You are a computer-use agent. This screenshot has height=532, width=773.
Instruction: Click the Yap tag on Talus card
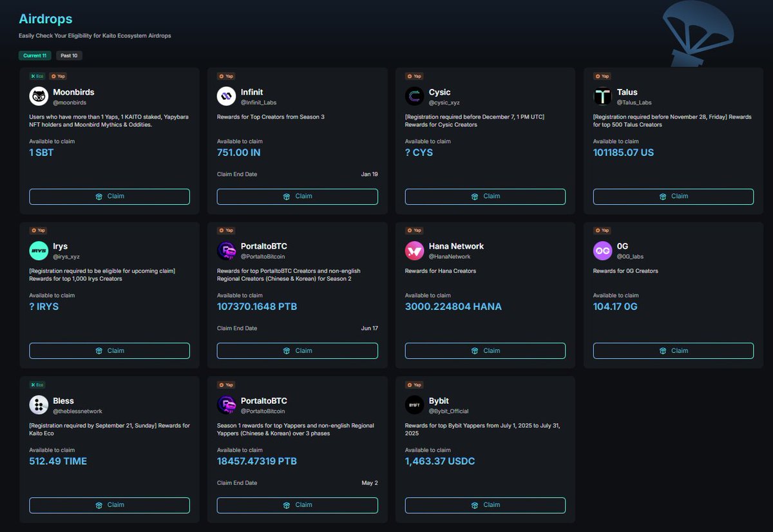pos(602,76)
